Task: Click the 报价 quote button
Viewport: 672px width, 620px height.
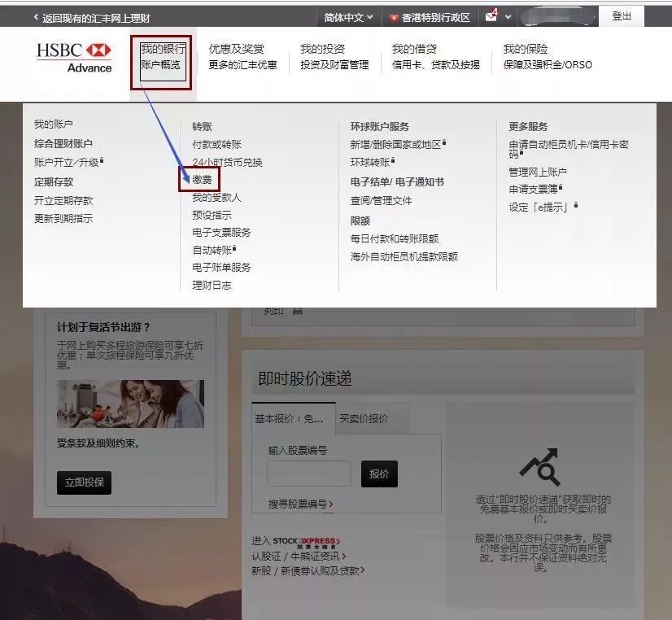Action: click(x=379, y=474)
